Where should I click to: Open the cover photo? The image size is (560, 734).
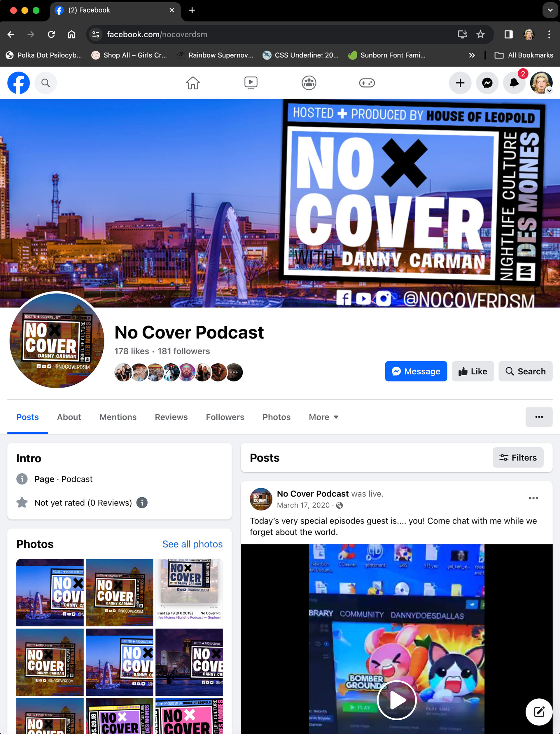click(280, 203)
